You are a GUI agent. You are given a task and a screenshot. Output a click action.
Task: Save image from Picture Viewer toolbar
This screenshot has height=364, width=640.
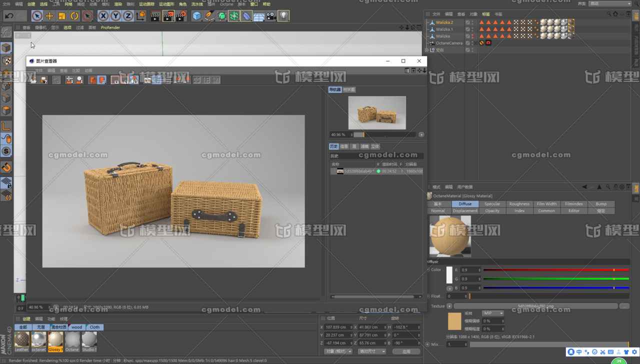[x=44, y=80]
